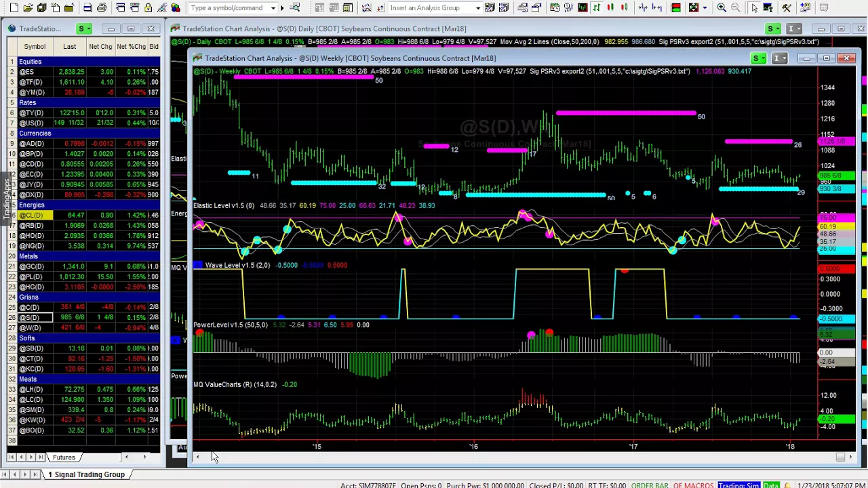Click the Print icon in the toolbar
This screenshot has height=488, width=868.
(x=101, y=7)
